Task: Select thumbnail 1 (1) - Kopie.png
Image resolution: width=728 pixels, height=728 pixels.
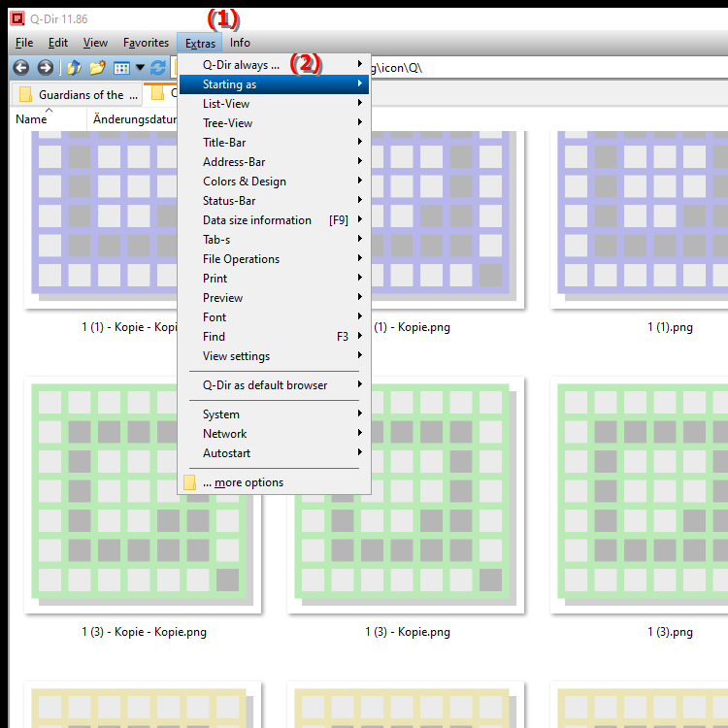Action: tap(447, 219)
